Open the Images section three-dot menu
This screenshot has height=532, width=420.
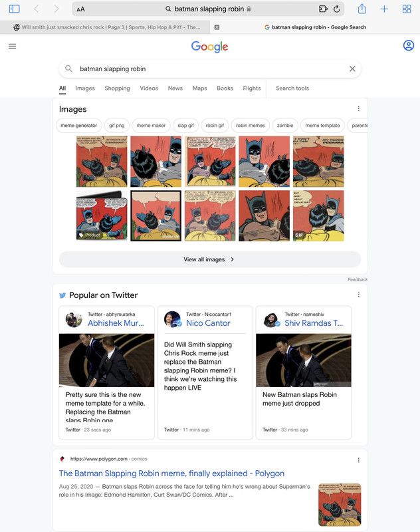pos(358,108)
